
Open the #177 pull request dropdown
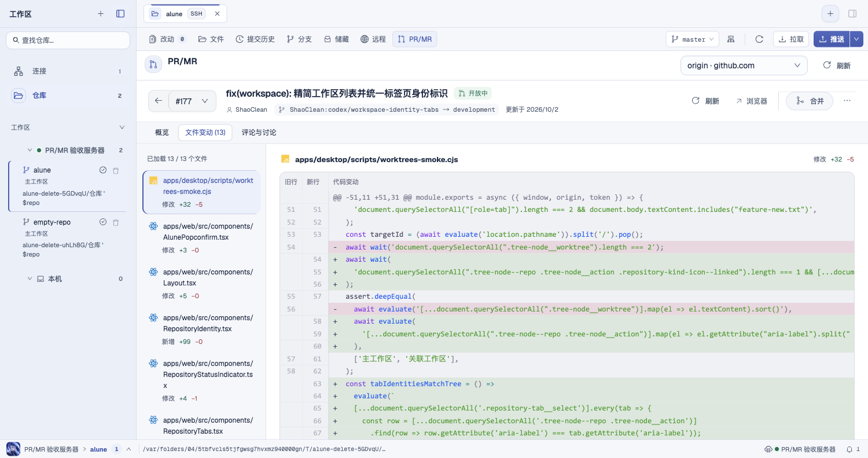pos(192,101)
